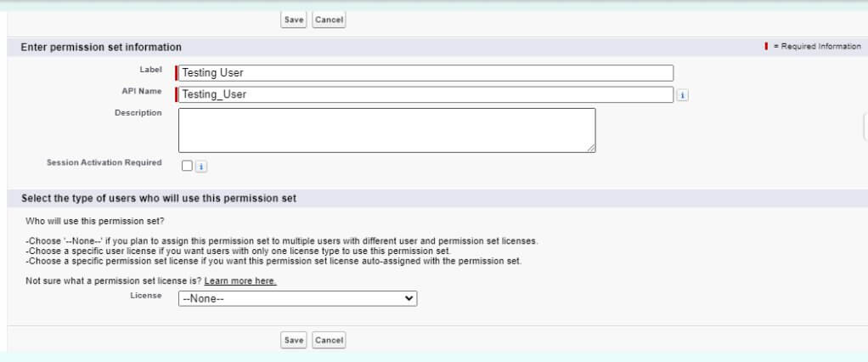Click the 'Enter permission set information' section header
868x362 pixels.
pos(101,48)
